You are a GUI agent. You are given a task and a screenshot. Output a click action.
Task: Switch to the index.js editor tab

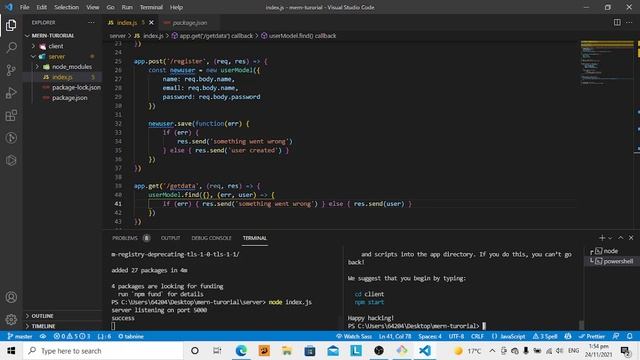coord(127,22)
